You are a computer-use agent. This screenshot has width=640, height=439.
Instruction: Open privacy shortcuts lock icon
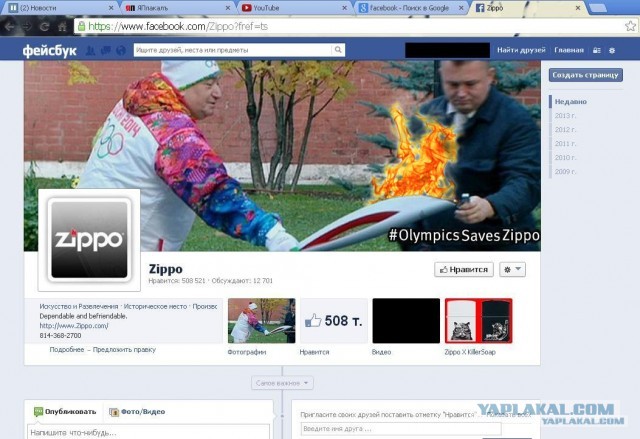click(x=597, y=51)
